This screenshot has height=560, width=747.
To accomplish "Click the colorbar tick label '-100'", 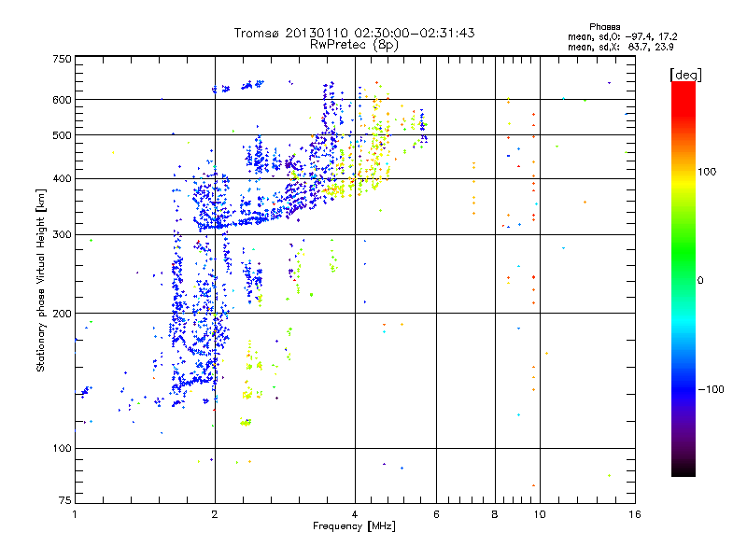I will pyautogui.click(x=711, y=389).
